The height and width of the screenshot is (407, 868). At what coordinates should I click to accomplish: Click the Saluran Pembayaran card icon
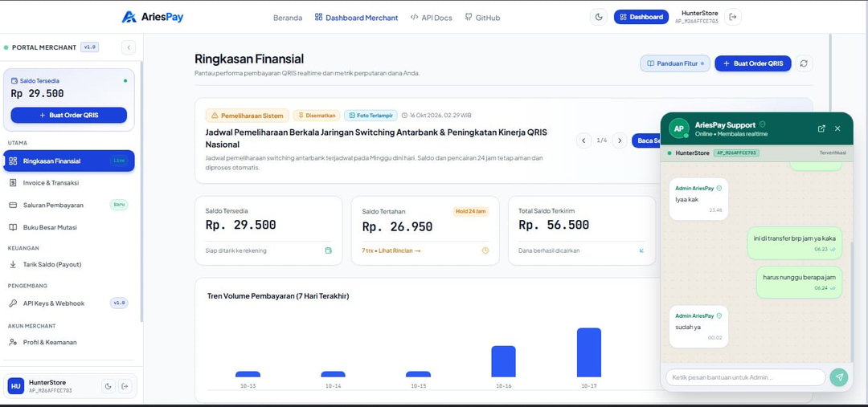coord(13,206)
